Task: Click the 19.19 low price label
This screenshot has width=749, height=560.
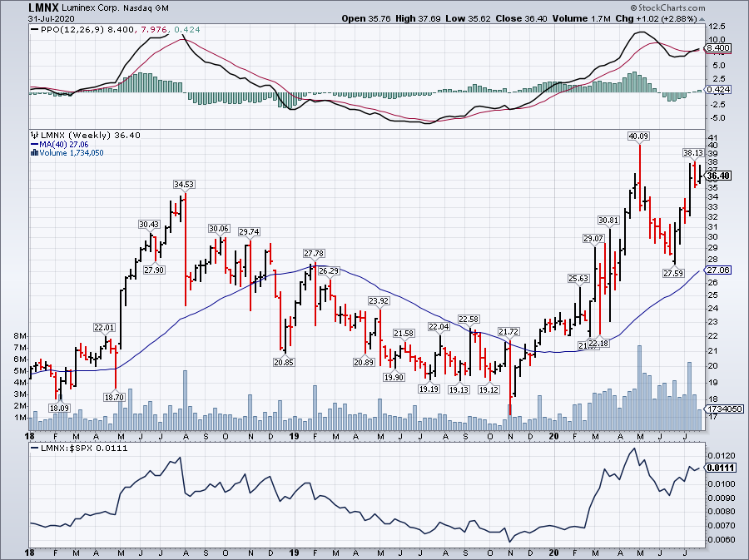Action: click(429, 389)
